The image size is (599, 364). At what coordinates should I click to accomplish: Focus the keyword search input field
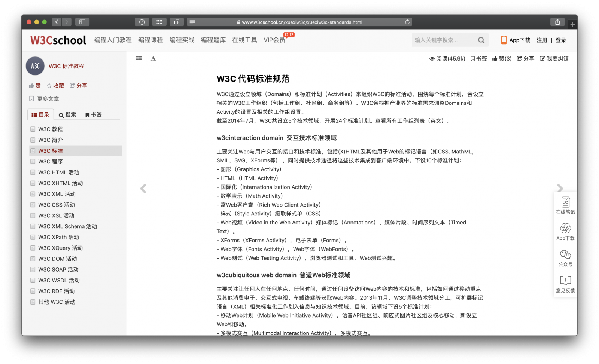(x=444, y=40)
